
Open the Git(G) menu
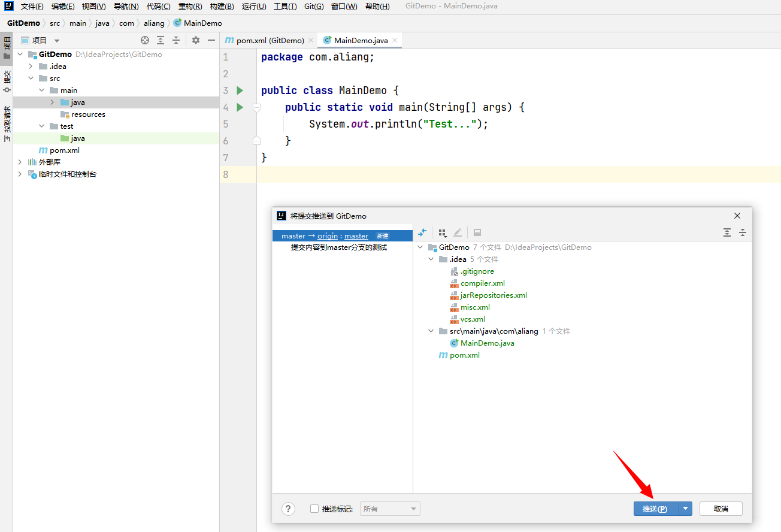coord(314,7)
